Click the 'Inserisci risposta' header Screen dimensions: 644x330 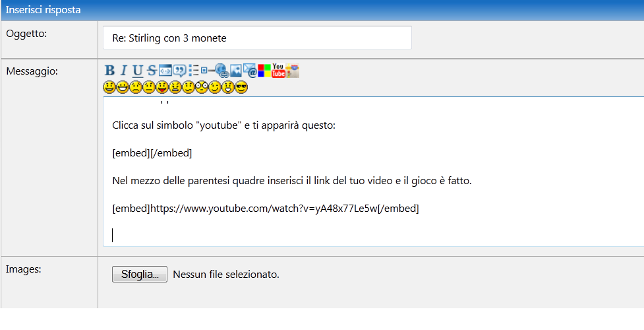point(43,10)
